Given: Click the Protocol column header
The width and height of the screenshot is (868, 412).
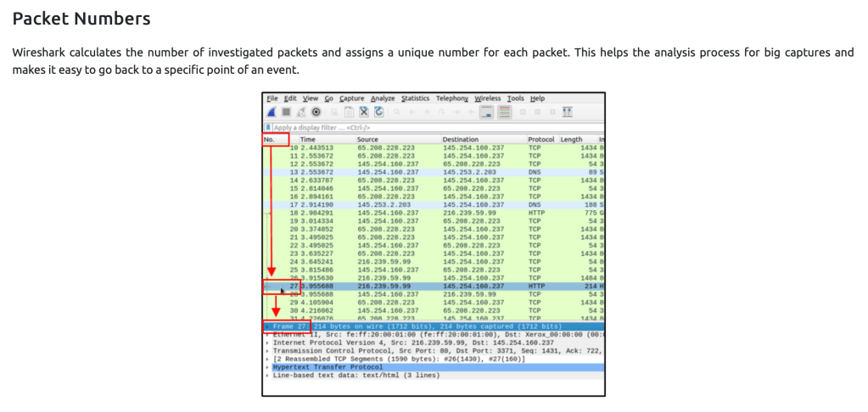Looking at the screenshot, I should [x=540, y=139].
